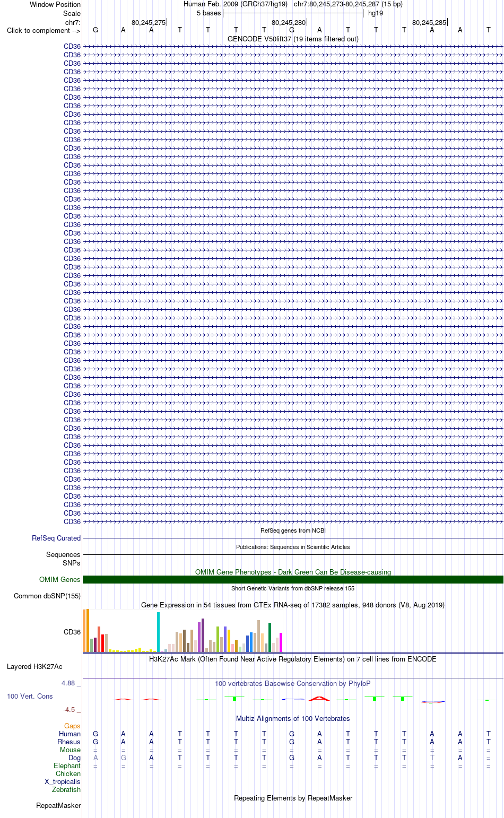Click the CD36 label beside the GTEx chart
504x818 pixels.
coord(72,632)
